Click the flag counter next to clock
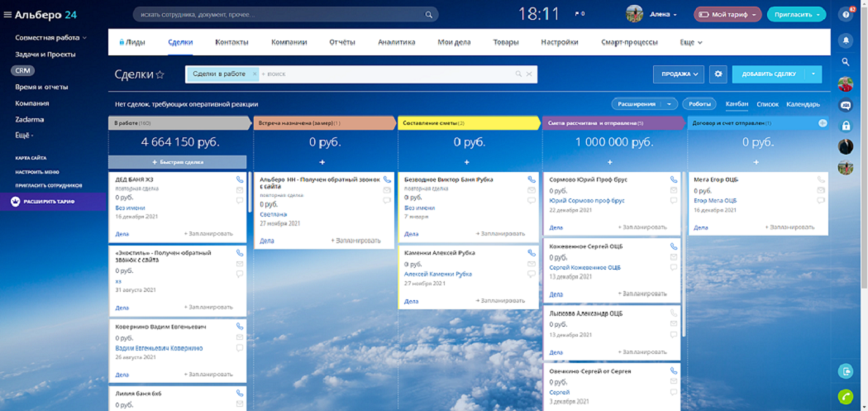 (x=579, y=14)
